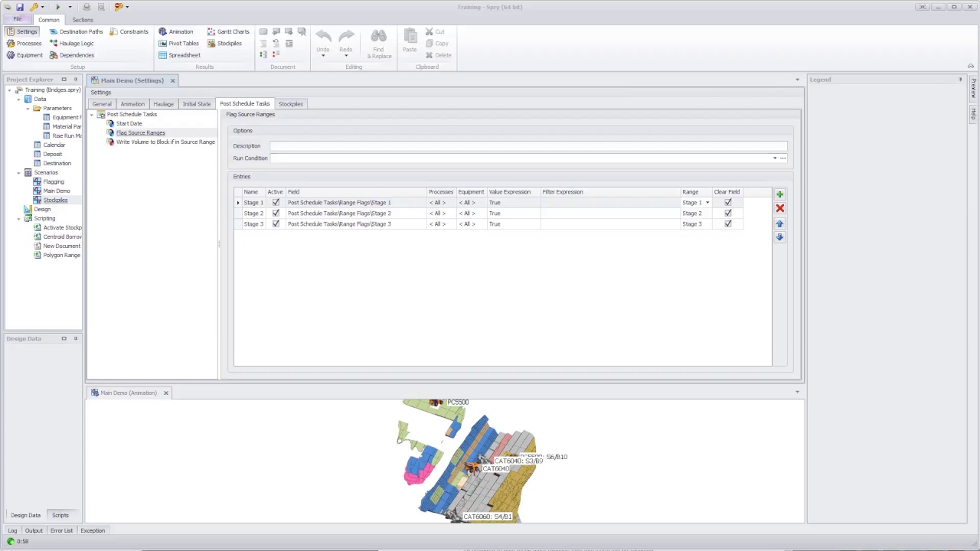Viewport: 980px width, 551px height.
Task: Open Pivot Tables results
Action: [x=178, y=44]
